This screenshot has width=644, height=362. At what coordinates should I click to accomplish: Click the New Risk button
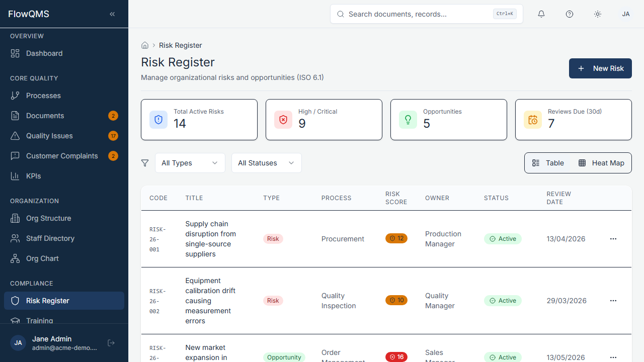(x=600, y=68)
